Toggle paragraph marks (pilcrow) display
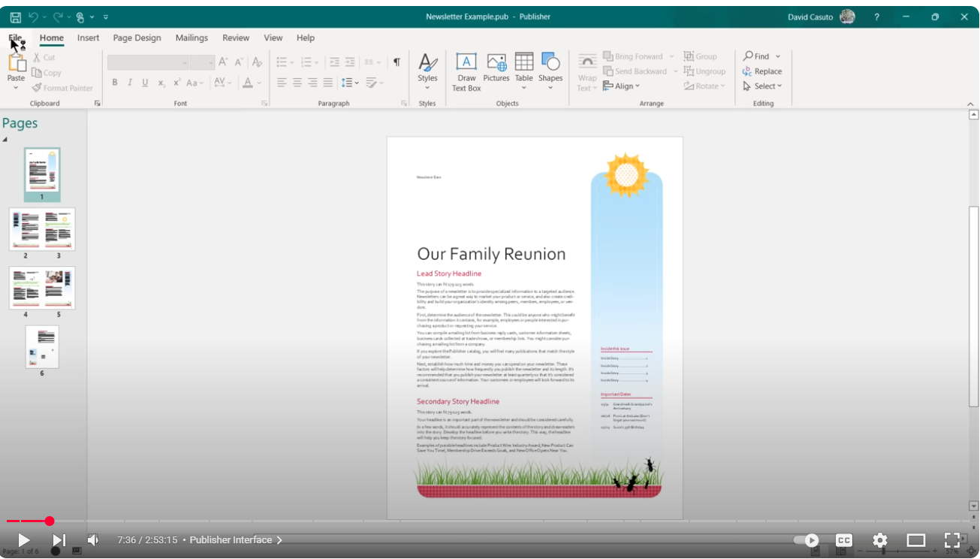 pyautogui.click(x=397, y=62)
